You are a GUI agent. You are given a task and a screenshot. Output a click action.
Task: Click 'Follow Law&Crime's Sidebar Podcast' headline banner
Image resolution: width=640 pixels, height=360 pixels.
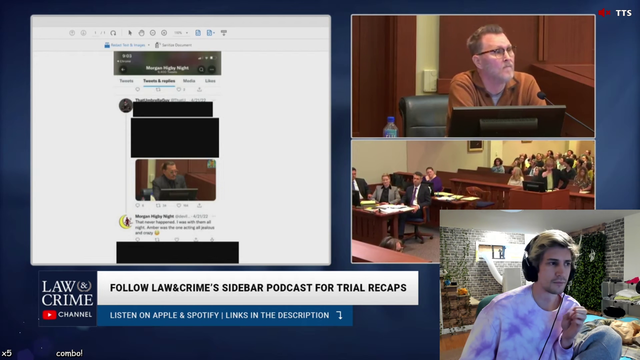(258, 288)
